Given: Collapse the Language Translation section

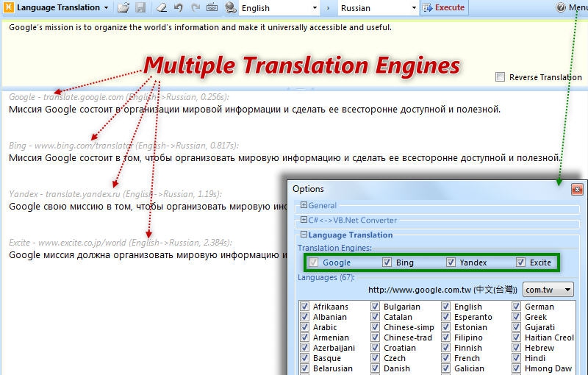Looking at the screenshot, I should tap(304, 235).
